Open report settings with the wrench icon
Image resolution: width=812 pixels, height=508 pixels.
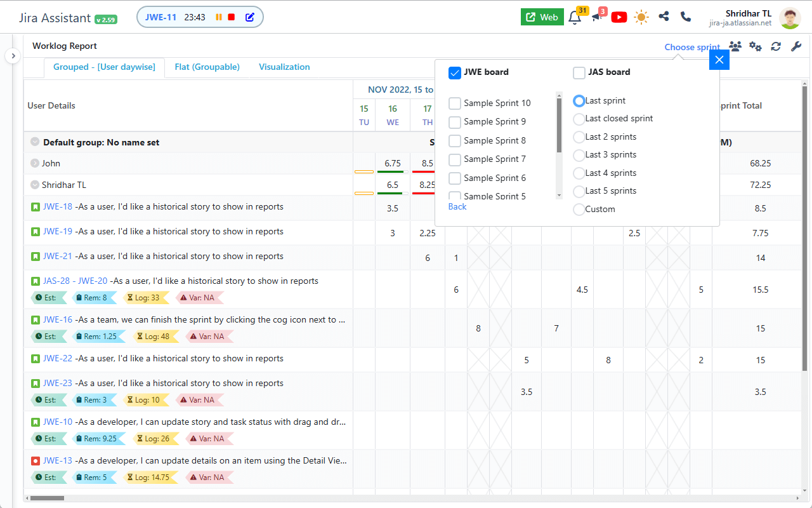click(x=796, y=46)
